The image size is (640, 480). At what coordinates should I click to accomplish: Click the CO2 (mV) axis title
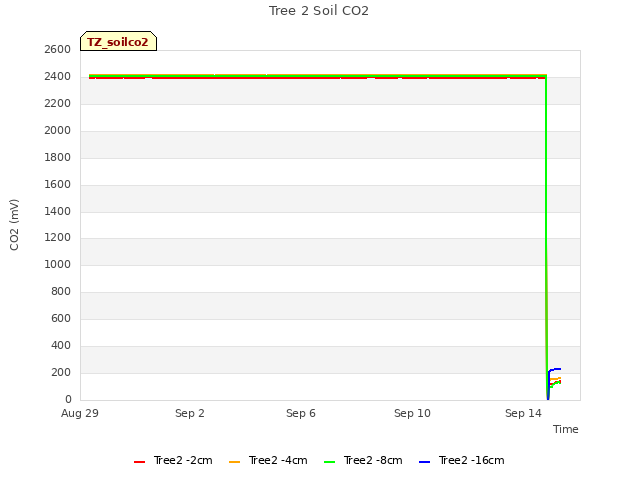14,225
